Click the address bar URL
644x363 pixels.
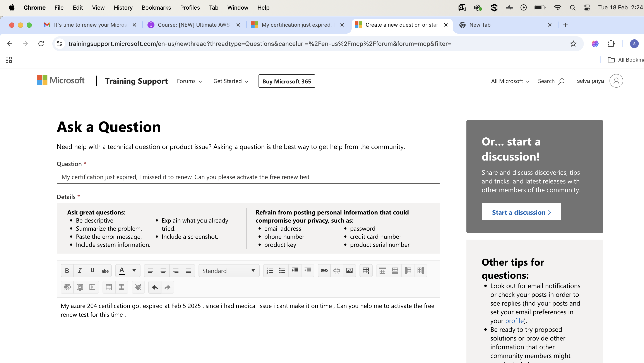click(260, 44)
